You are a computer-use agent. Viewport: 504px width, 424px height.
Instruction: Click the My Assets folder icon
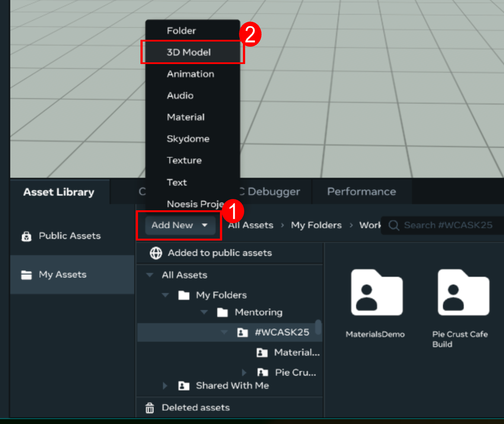27,275
